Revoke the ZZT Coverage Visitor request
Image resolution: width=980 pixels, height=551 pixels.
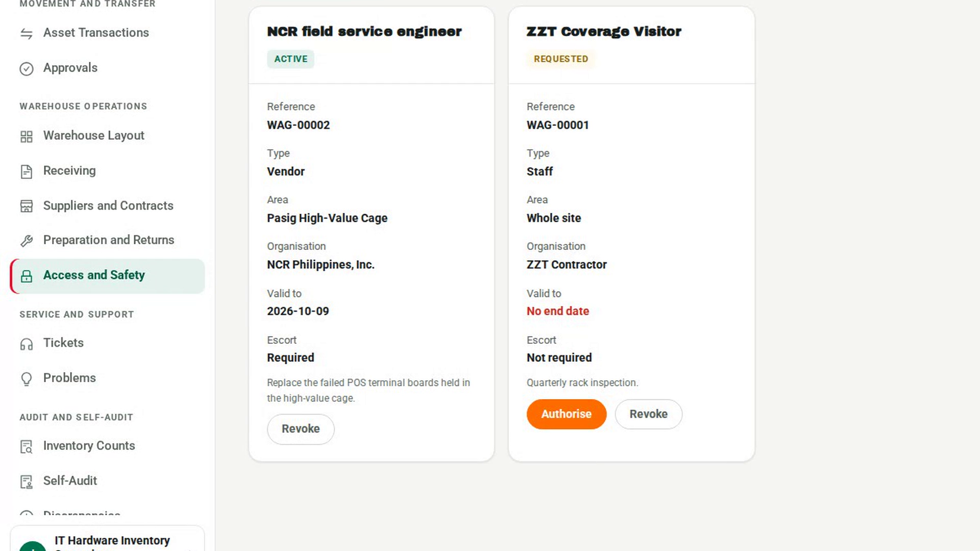648,414
